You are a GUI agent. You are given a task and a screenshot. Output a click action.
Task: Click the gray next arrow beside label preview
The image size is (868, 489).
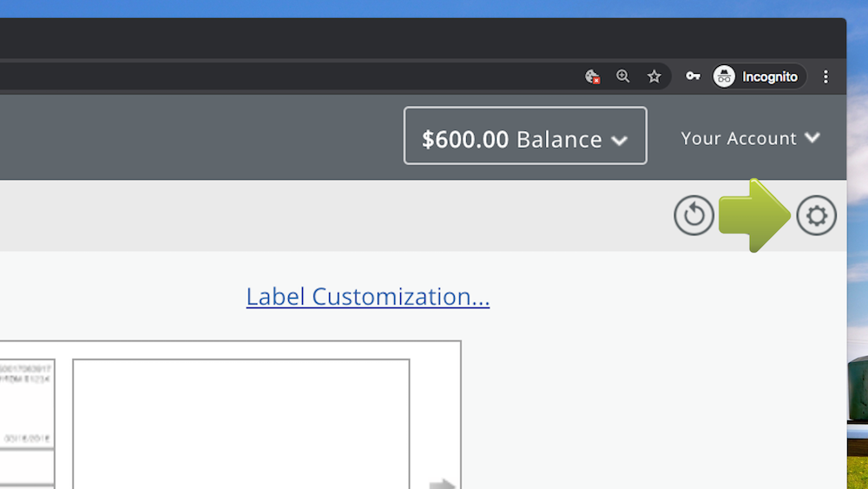coord(443,483)
